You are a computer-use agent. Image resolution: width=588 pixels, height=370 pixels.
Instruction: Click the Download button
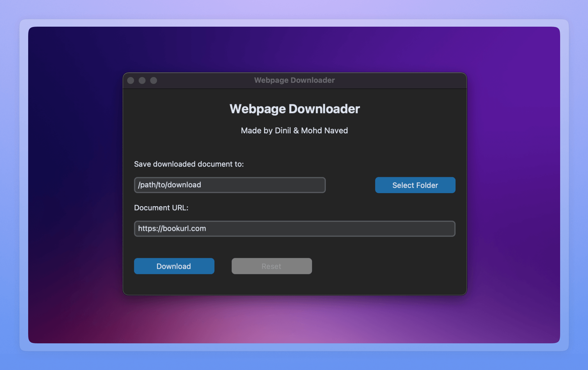click(x=174, y=266)
